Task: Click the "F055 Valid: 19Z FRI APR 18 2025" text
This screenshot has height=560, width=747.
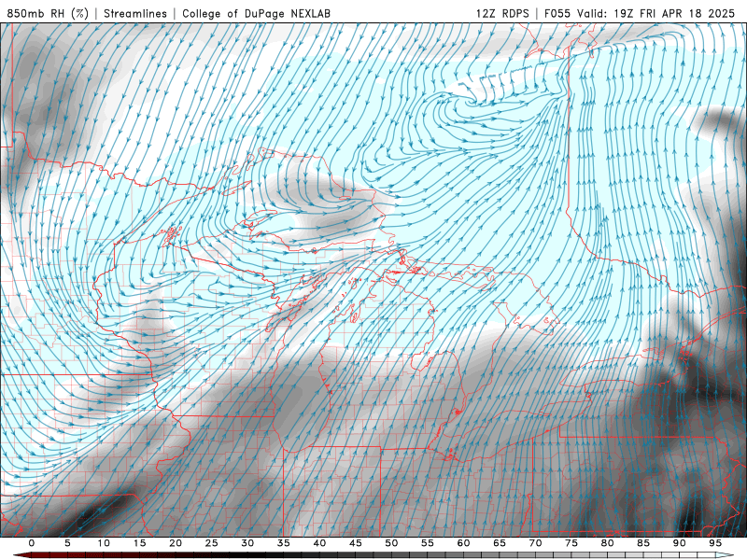Action: 640,13
